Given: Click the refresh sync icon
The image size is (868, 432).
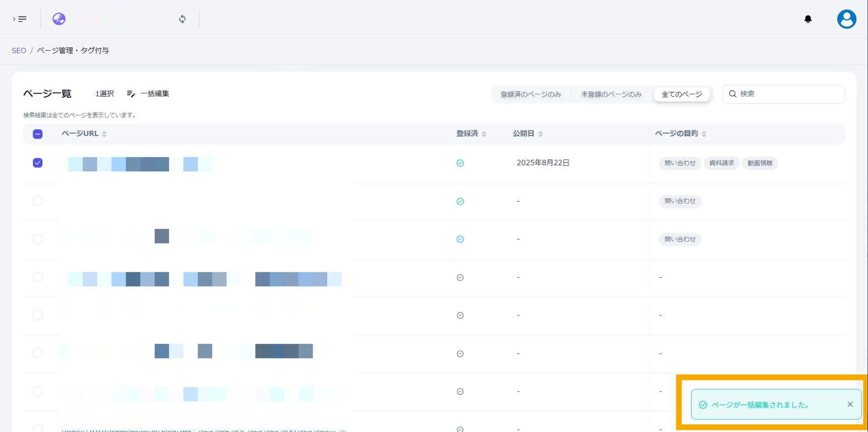Looking at the screenshot, I should click(182, 19).
